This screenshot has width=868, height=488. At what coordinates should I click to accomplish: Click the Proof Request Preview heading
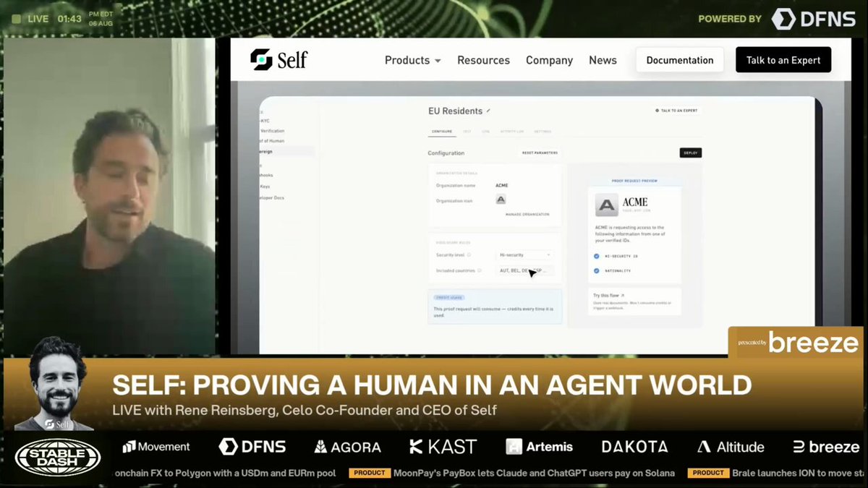[x=634, y=181]
